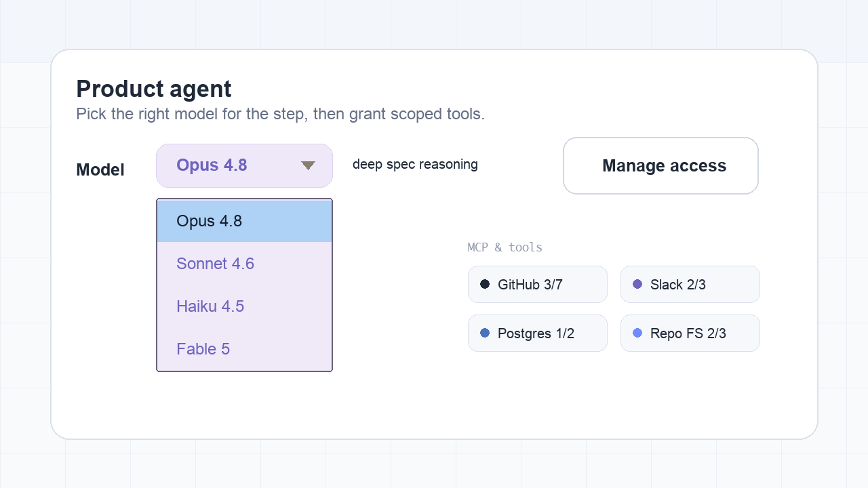This screenshot has height=488, width=868.
Task: Choose Sonnet 4.6 from the model list
Action: (244, 264)
